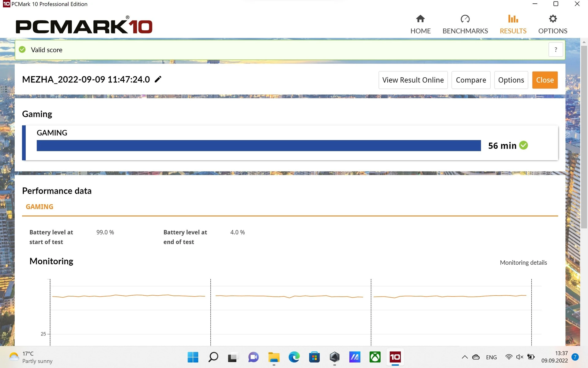Click muted volume tray icon
Viewport: 588px width, 368px height.
(520, 357)
